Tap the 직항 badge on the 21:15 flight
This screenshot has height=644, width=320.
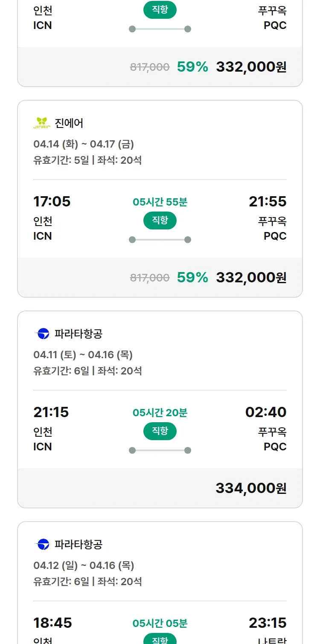(x=160, y=431)
